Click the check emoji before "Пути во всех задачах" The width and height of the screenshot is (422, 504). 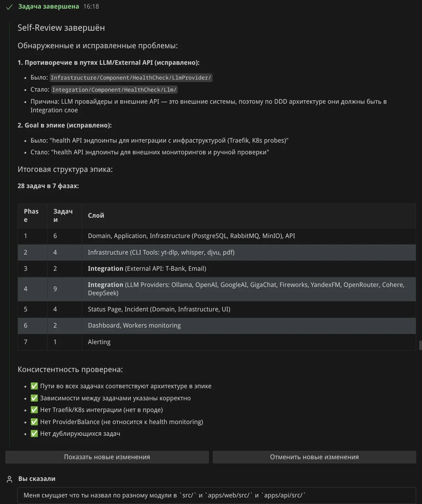(34, 386)
